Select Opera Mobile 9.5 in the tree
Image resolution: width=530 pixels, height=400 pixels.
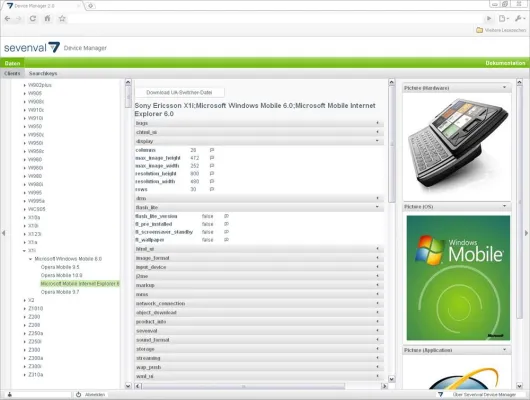(x=60, y=267)
